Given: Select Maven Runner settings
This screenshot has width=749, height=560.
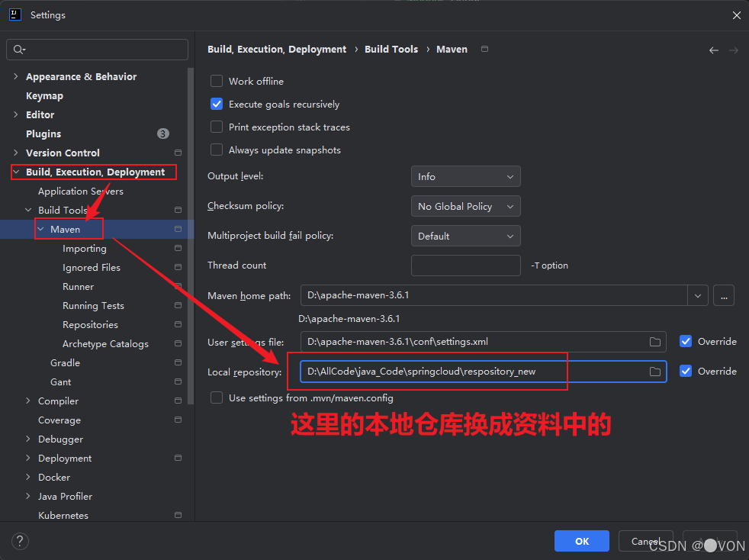Looking at the screenshot, I should click(78, 287).
